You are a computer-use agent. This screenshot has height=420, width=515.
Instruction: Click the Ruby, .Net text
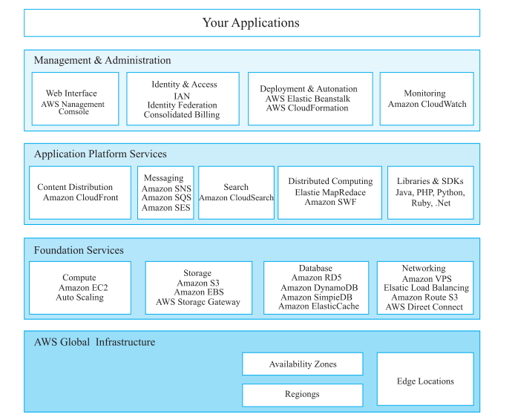(431, 203)
